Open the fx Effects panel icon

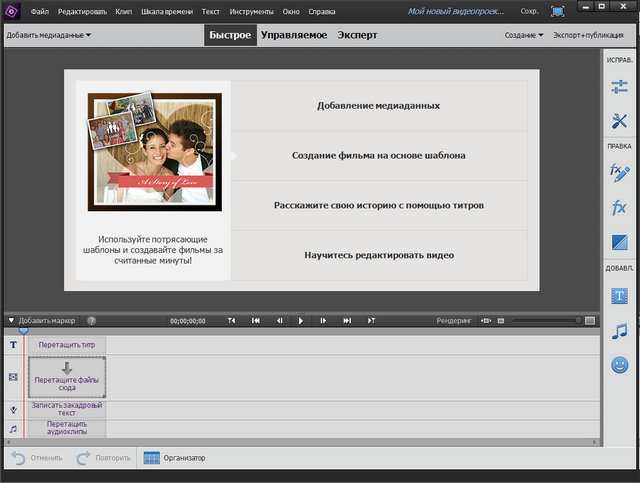tap(619, 208)
